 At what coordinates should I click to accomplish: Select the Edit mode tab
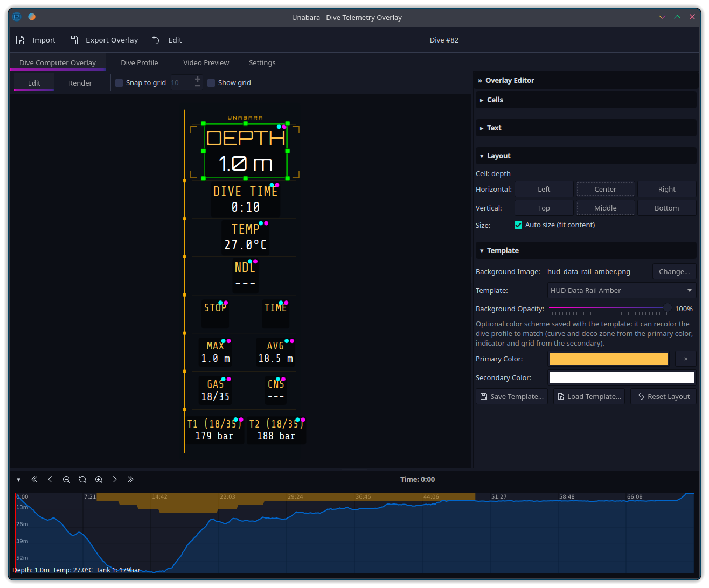click(34, 83)
